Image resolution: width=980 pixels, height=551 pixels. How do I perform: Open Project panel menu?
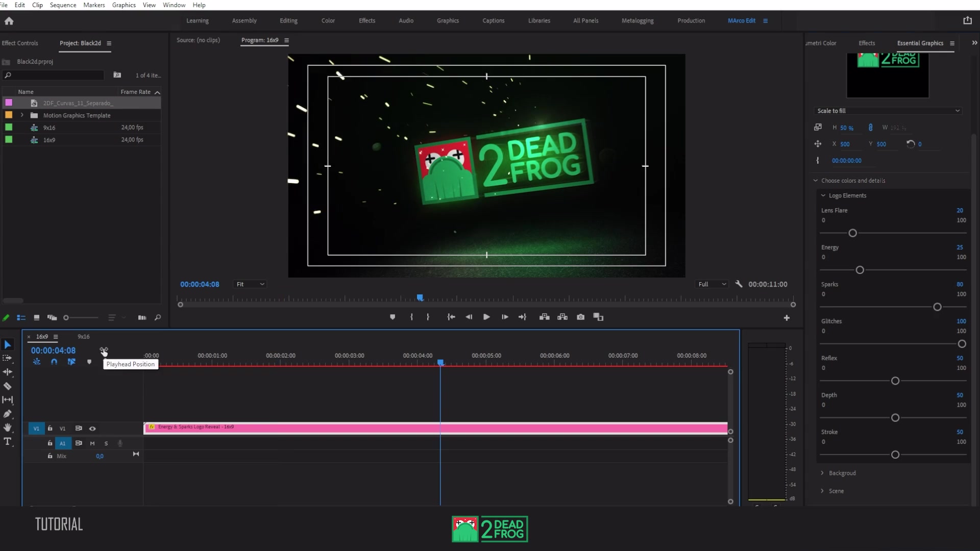tap(109, 43)
